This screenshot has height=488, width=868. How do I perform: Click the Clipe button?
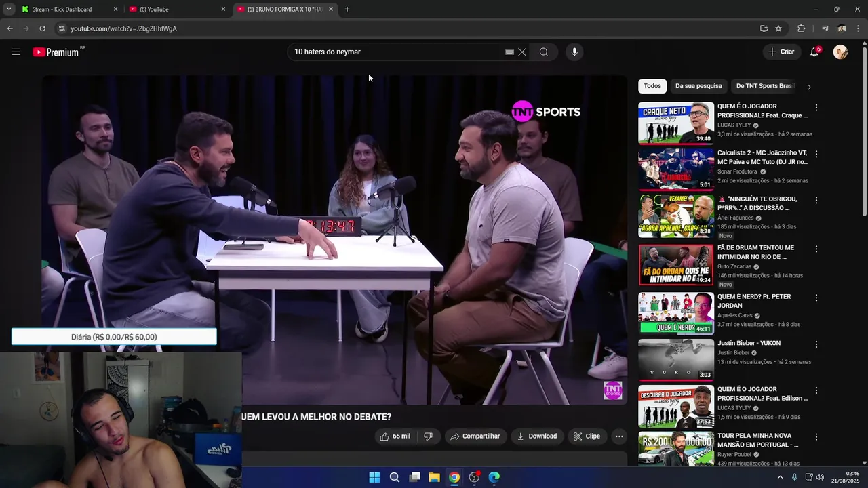(x=586, y=436)
